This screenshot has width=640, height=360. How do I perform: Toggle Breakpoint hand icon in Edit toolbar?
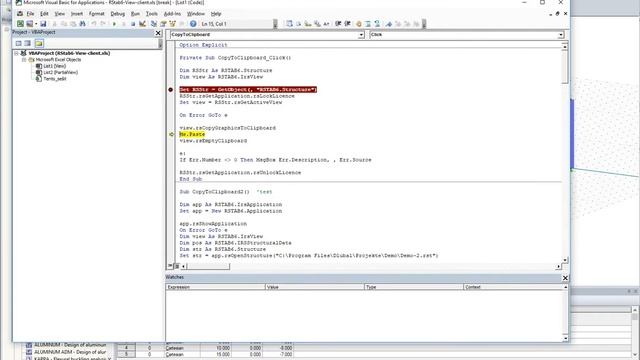click(x=359, y=24)
